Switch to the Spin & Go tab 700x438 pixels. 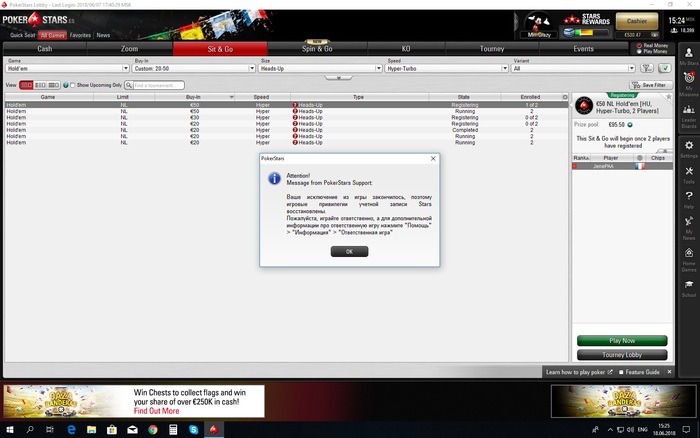click(317, 49)
